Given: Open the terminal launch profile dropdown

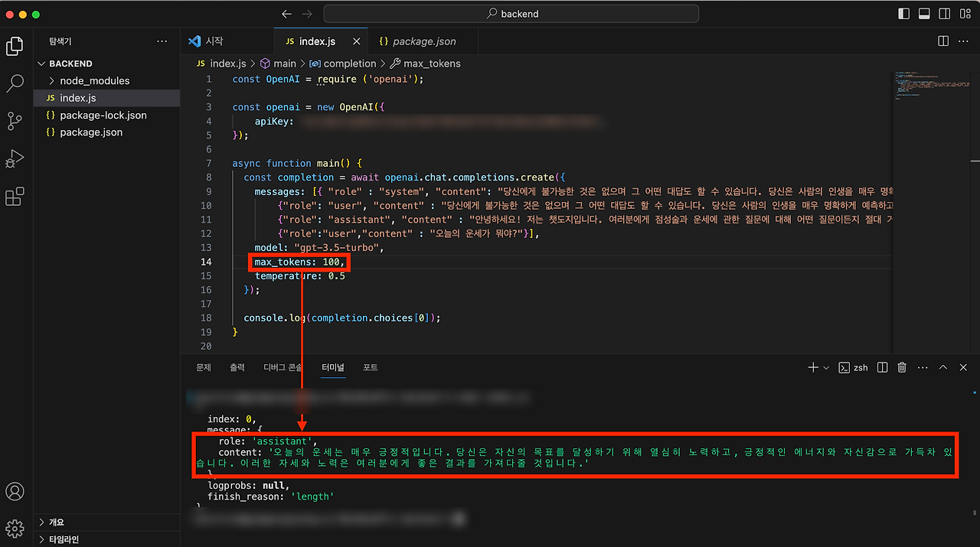Looking at the screenshot, I should (x=825, y=367).
